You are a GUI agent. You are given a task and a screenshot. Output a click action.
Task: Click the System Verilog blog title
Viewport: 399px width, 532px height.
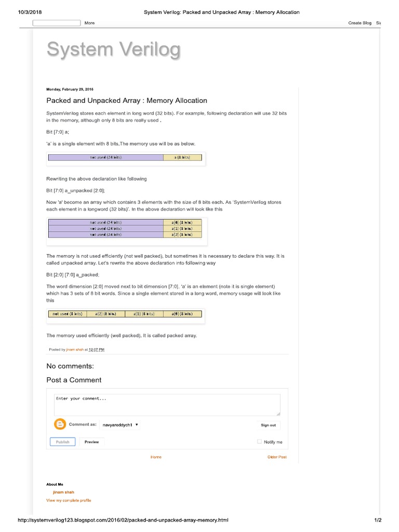click(x=114, y=50)
